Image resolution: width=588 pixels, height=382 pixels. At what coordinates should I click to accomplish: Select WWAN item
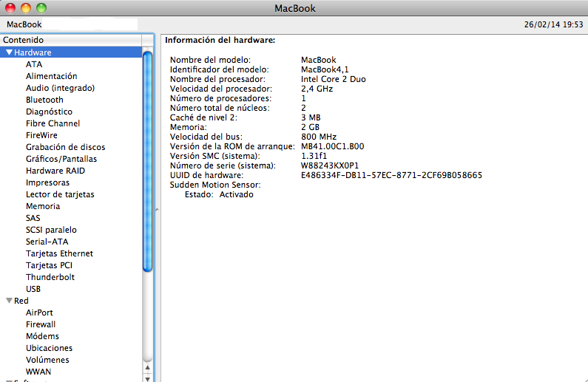pyautogui.click(x=38, y=372)
